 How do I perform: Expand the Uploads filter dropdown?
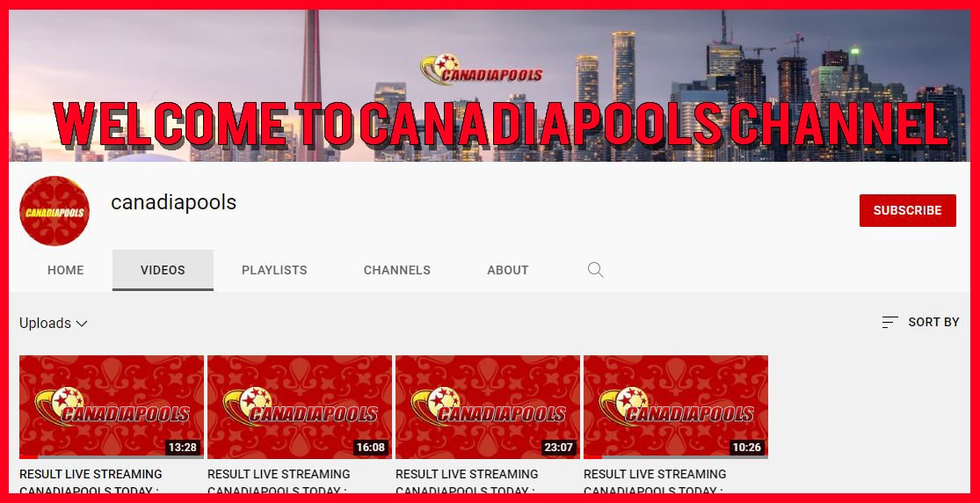(54, 324)
